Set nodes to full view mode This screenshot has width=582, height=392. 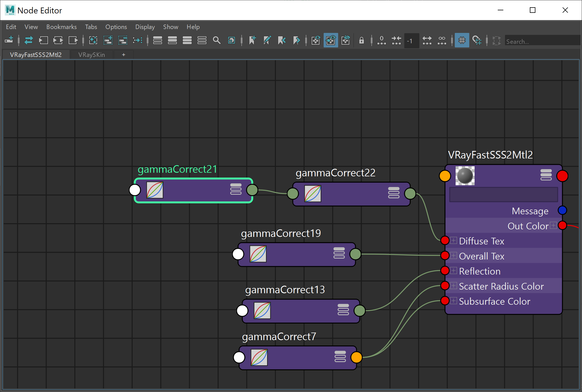point(187,40)
